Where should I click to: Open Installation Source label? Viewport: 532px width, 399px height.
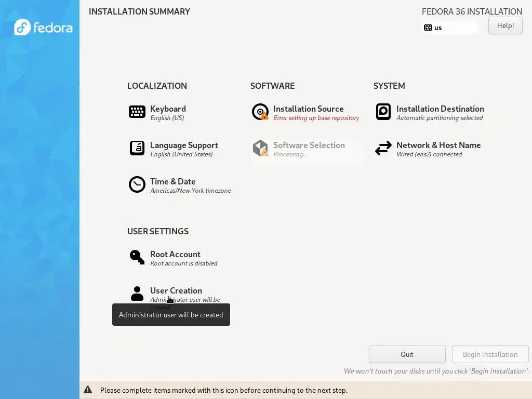pos(308,109)
